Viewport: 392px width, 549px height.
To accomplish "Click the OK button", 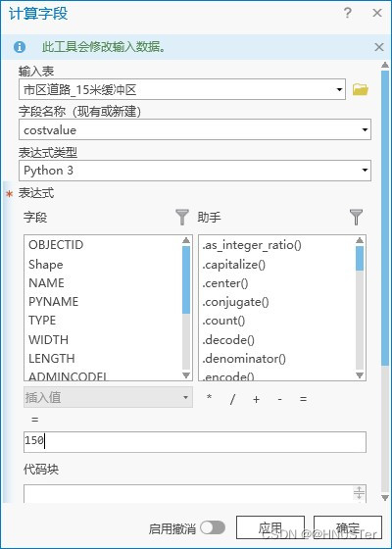I will [x=348, y=527].
